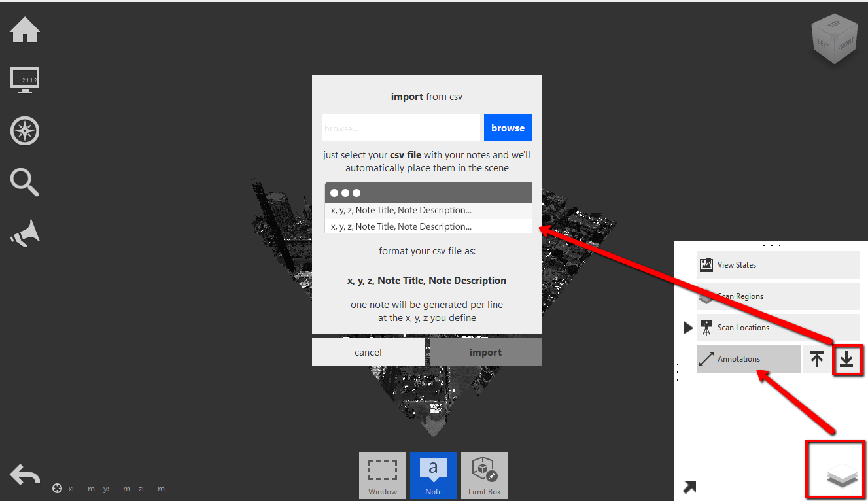
Task: Click the browse button in the import dialog
Action: click(x=508, y=128)
